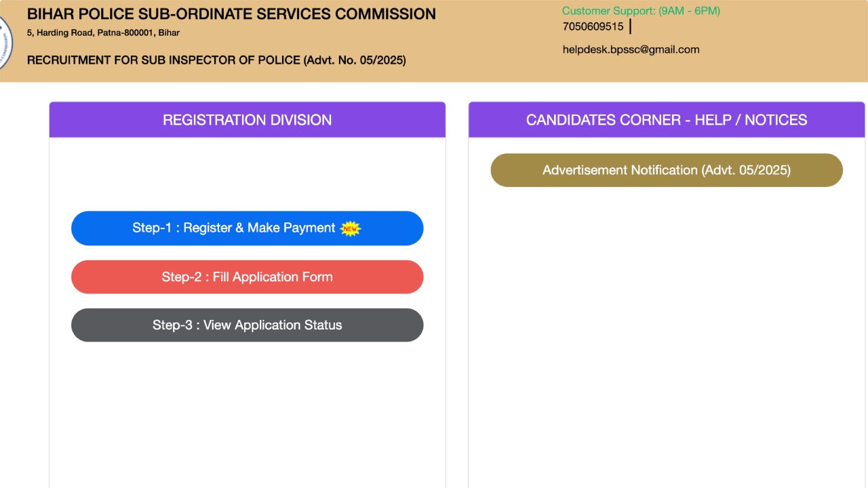Select the Candidates Corner Help / Notices header
The height and width of the screenshot is (488, 868).
(666, 120)
